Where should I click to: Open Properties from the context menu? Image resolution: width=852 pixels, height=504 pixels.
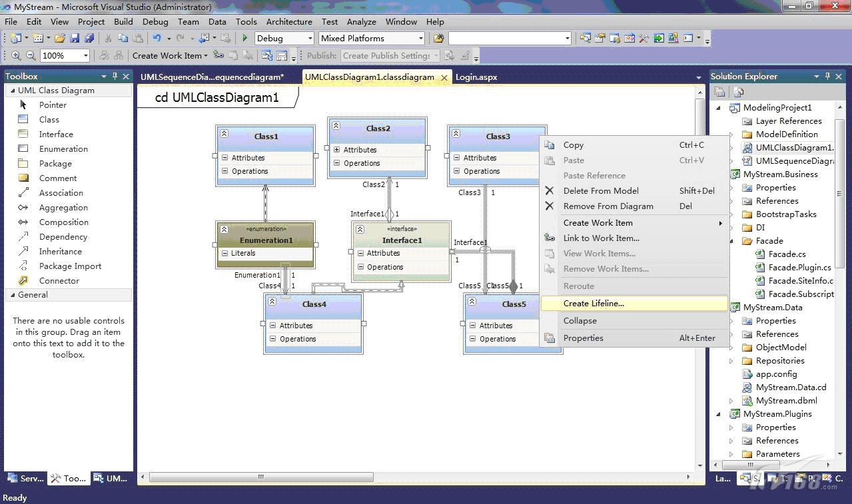(634, 338)
